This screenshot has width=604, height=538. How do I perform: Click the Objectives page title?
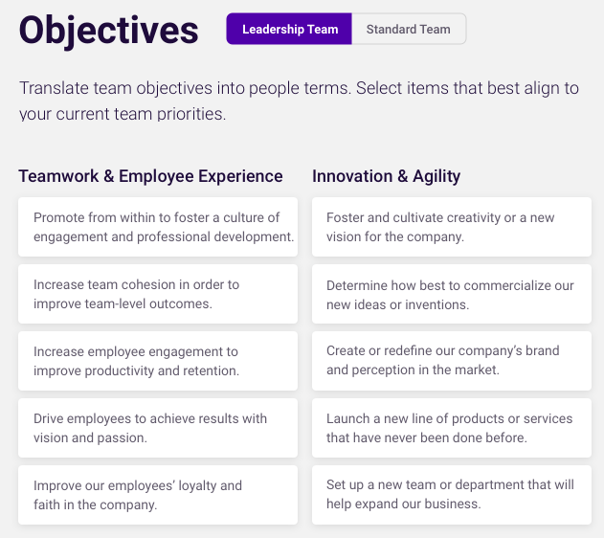[109, 31]
